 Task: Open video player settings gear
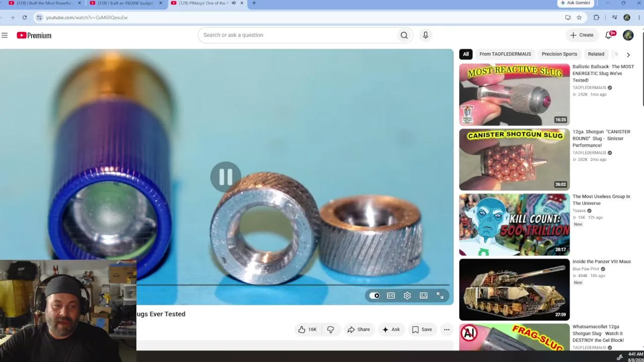(407, 296)
